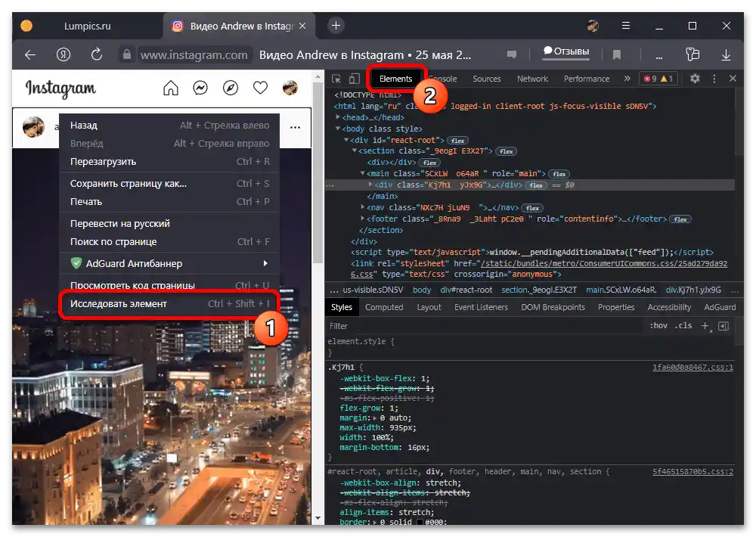Collapse the body node
756x537 pixels.
tap(337, 129)
